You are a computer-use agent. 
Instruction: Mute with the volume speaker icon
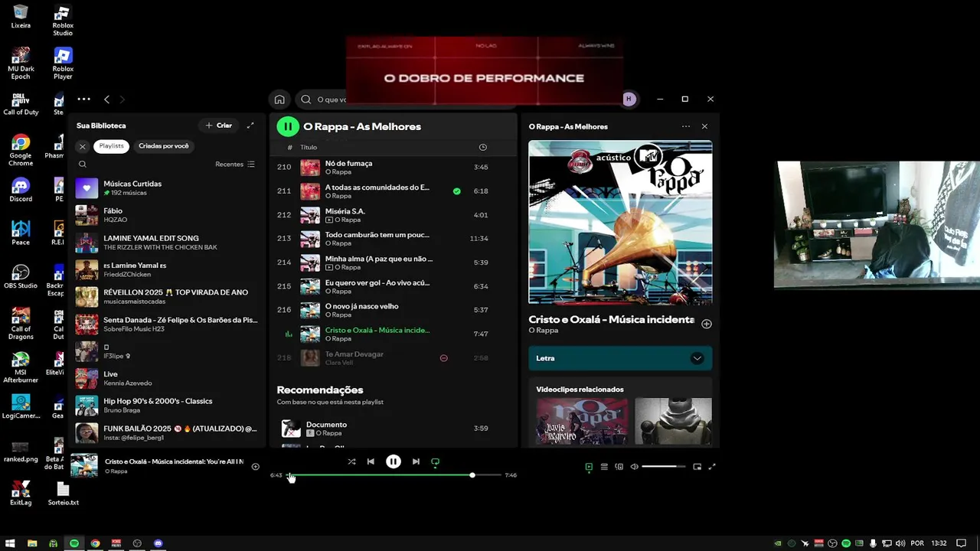point(634,467)
